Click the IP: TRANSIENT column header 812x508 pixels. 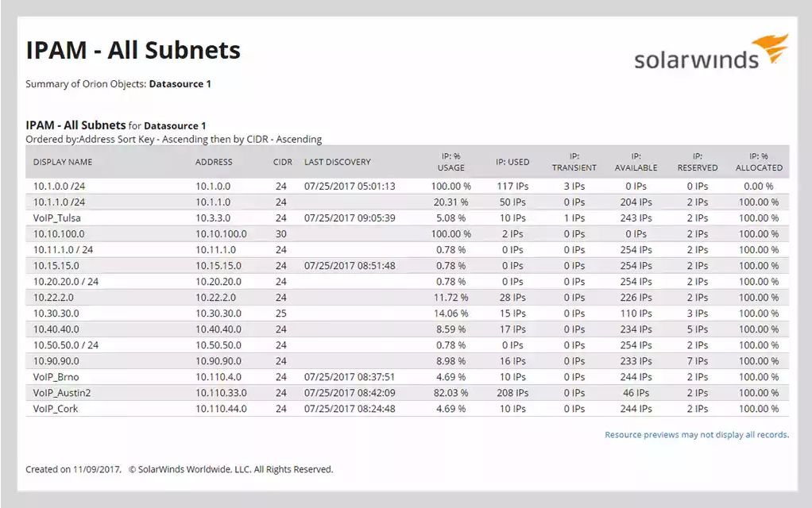click(x=574, y=162)
